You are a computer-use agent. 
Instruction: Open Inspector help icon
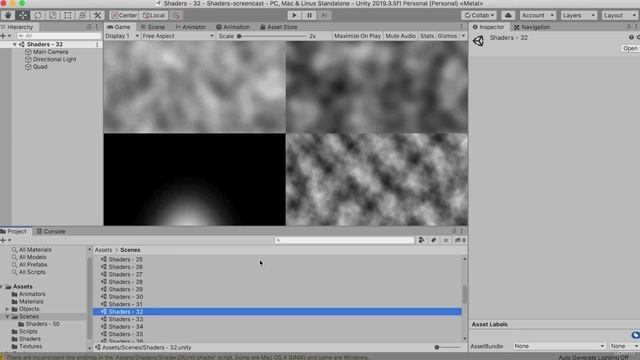(x=631, y=37)
